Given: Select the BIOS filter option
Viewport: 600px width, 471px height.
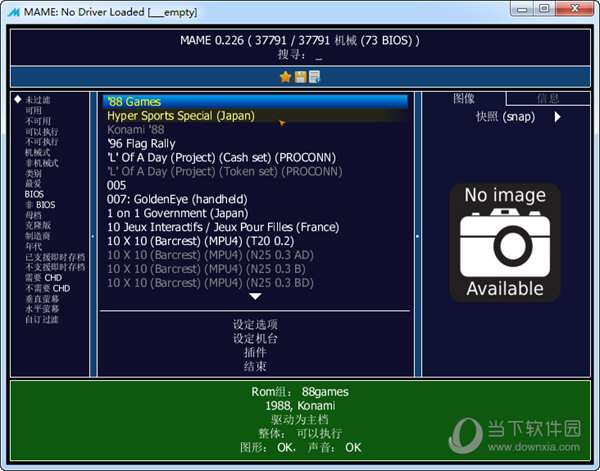Looking at the screenshot, I should coord(34,194).
